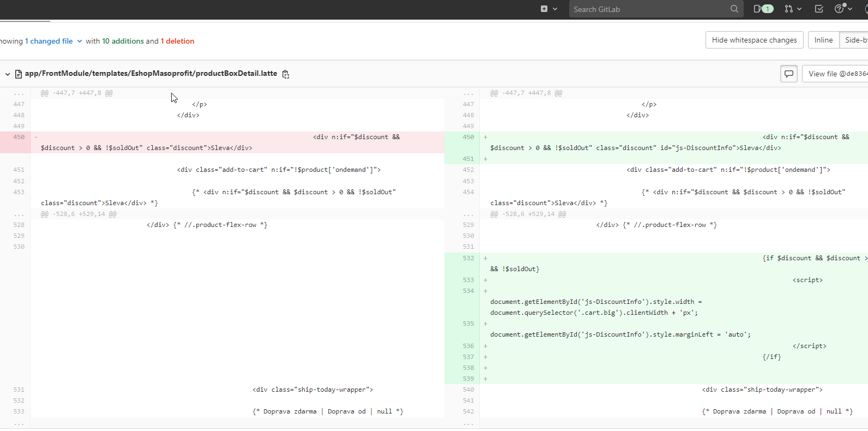
Task: Switch to Inline diff view
Action: point(823,40)
